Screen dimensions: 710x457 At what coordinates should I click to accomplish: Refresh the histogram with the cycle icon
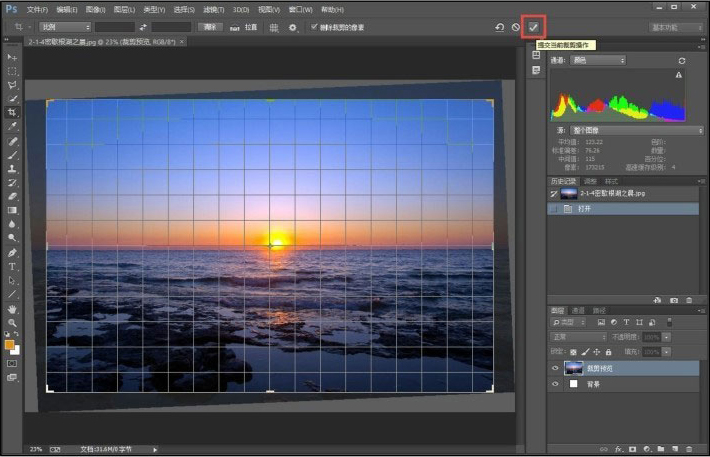pos(682,61)
